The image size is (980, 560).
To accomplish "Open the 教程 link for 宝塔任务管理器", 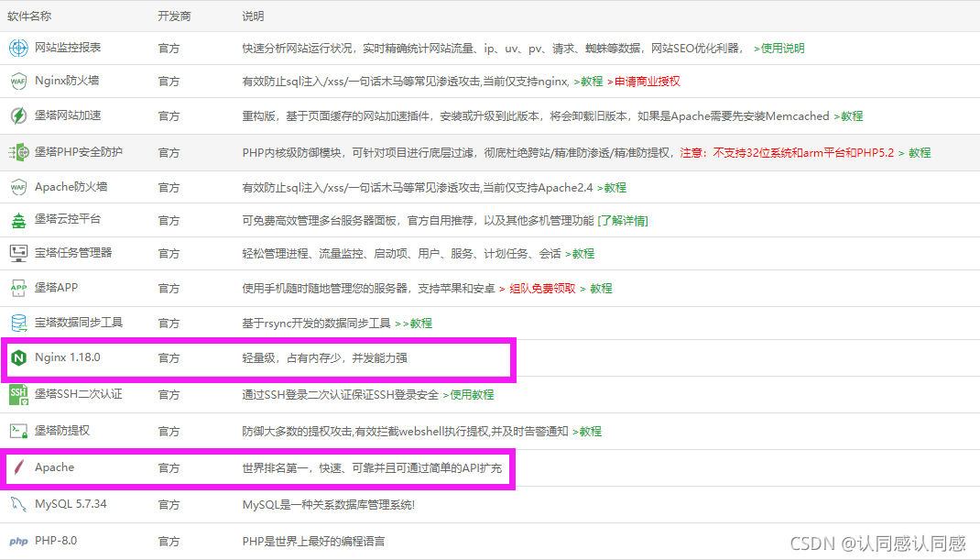I will [x=580, y=254].
